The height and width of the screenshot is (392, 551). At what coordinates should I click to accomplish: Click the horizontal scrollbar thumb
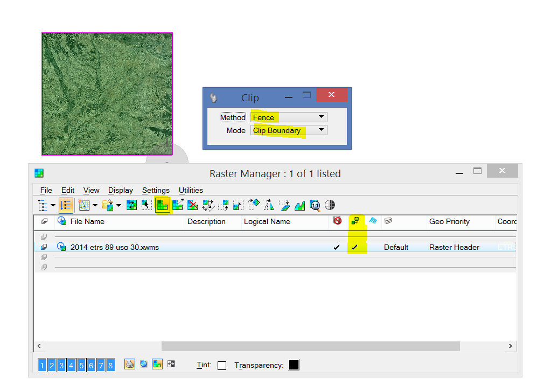tap(311, 346)
